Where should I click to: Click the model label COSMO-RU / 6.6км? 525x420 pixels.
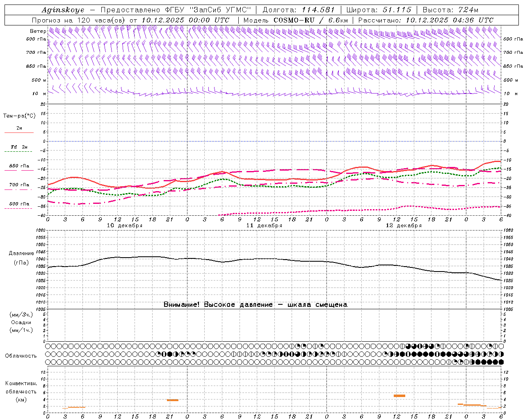310,20
